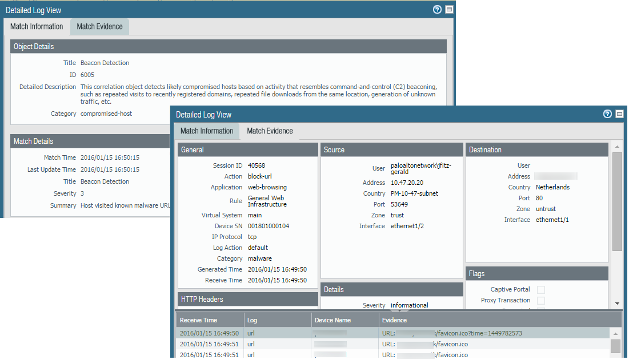Select Match Evidence tab in front window
Image resolution: width=633 pixels, height=364 pixels.
(x=270, y=131)
